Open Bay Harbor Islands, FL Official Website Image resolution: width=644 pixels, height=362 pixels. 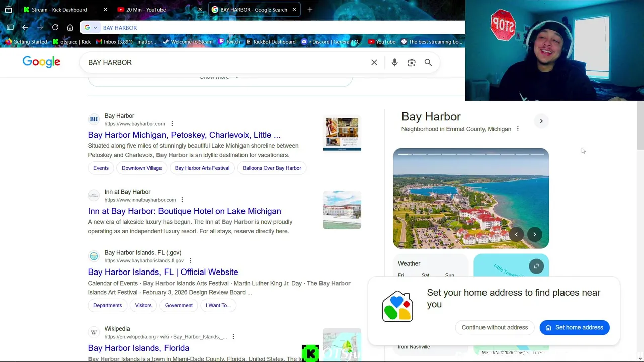[x=163, y=272]
